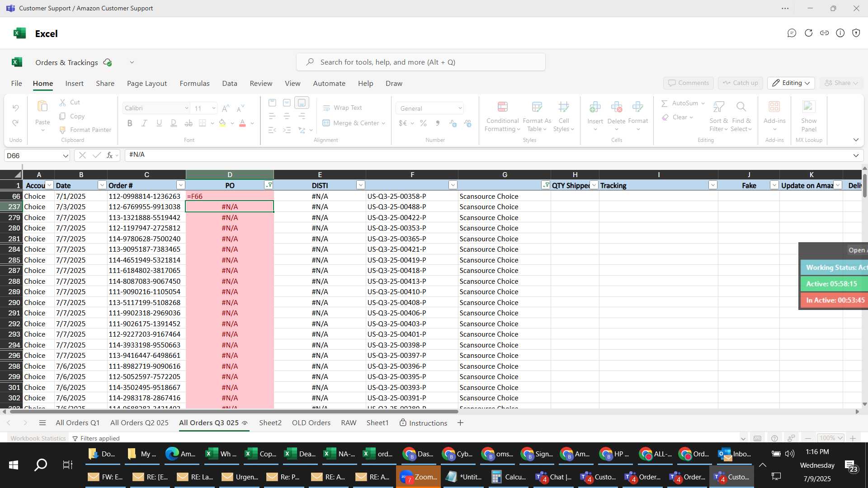The image size is (868, 488).
Task: Toggle the Align Bottom button
Action: pos(302,103)
